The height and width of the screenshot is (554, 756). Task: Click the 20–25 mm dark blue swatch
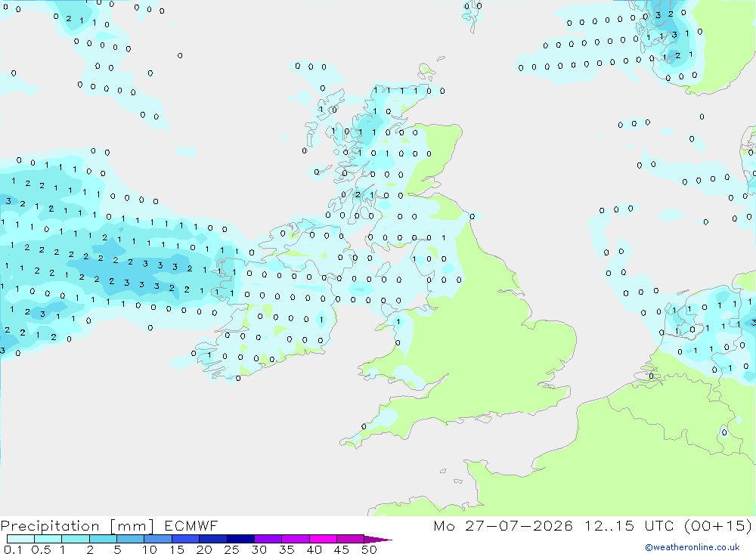click(212, 539)
